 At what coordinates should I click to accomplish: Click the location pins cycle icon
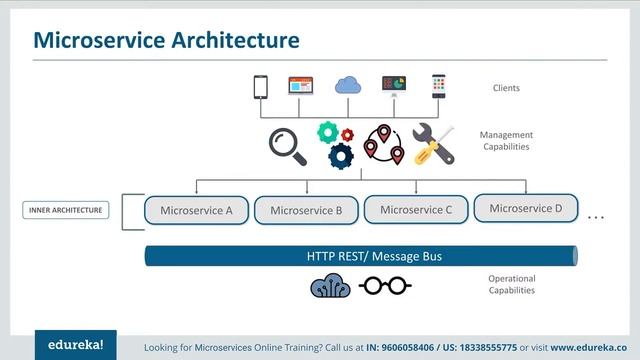pos(384,144)
